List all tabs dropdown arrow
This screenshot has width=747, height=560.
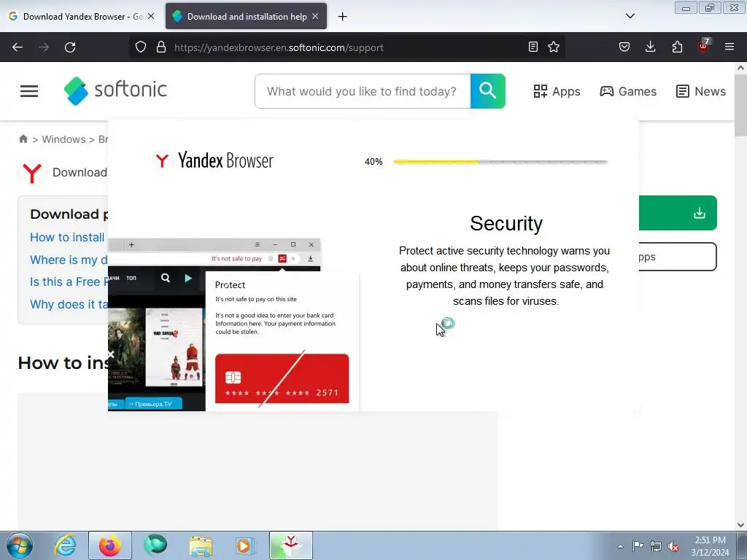(x=630, y=16)
